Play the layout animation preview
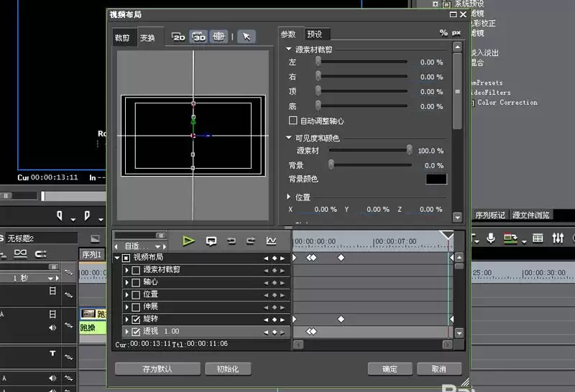The image size is (575, 392). 188,241
